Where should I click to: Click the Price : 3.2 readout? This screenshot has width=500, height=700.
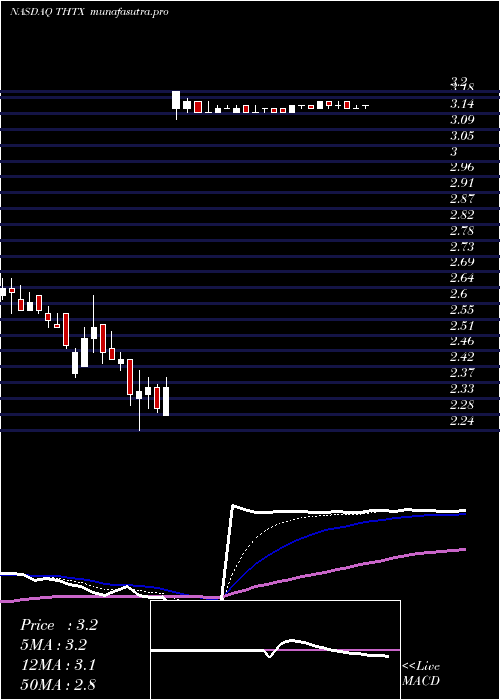click(58, 625)
